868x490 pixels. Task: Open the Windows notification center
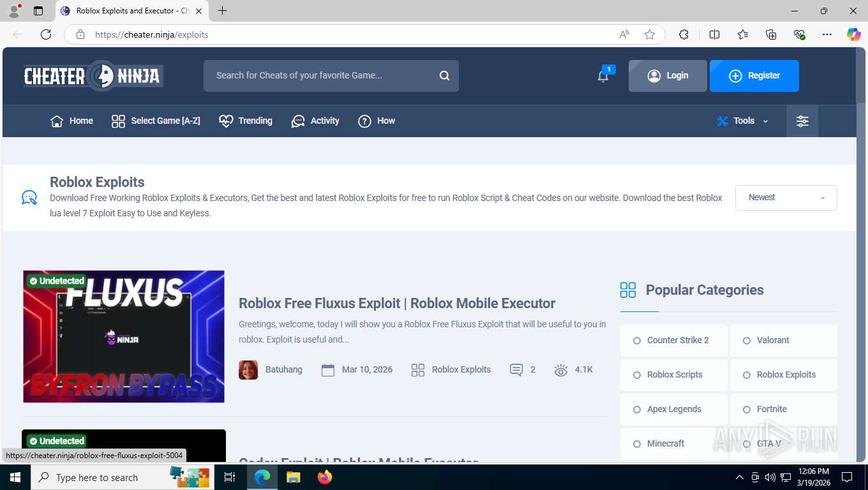(x=847, y=477)
